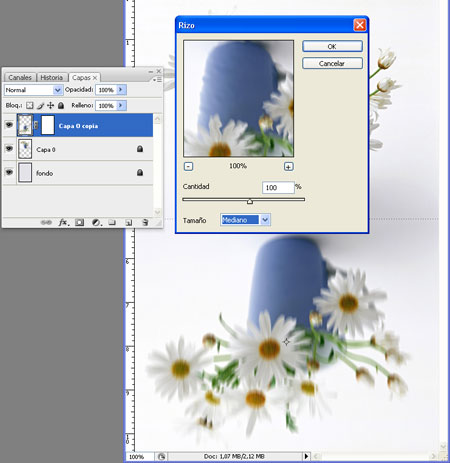
Task: Switch to the Canales tab
Action: pos(20,77)
